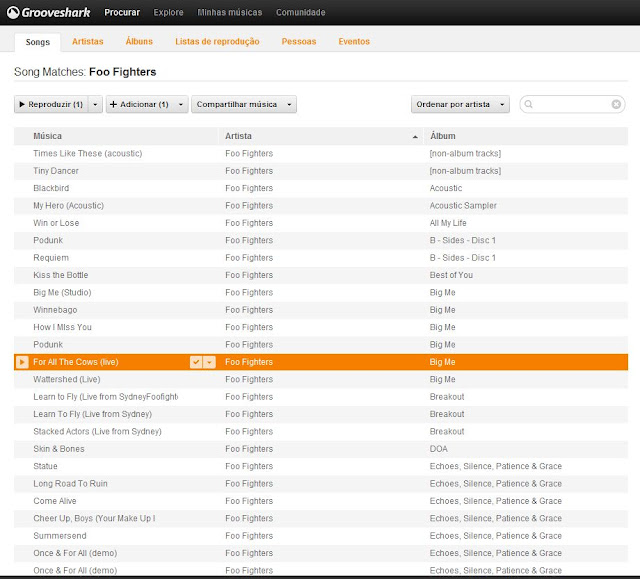Select song Statue
This screenshot has height=579, width=640.
pos(45,466)
